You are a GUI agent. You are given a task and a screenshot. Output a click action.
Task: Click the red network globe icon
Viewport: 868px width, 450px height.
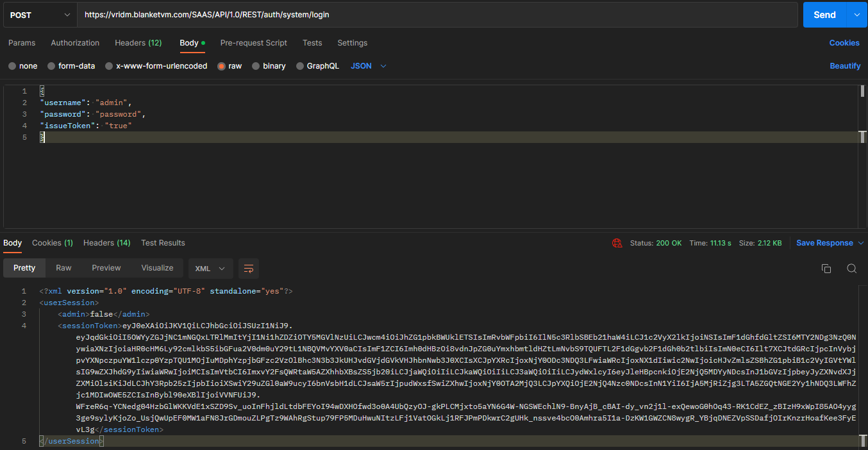pyautogui.click(x=617, y=243)
